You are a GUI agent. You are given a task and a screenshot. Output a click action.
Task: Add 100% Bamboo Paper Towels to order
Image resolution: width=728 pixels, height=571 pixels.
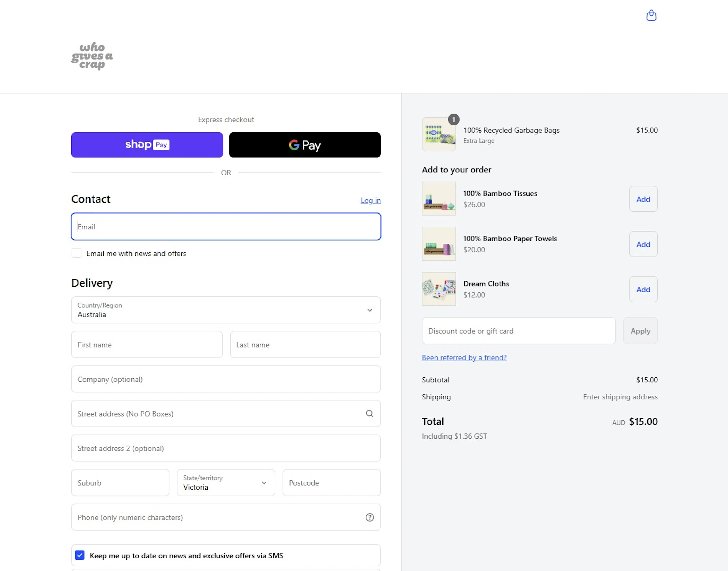pyautogui.click(x=643, y=244)
